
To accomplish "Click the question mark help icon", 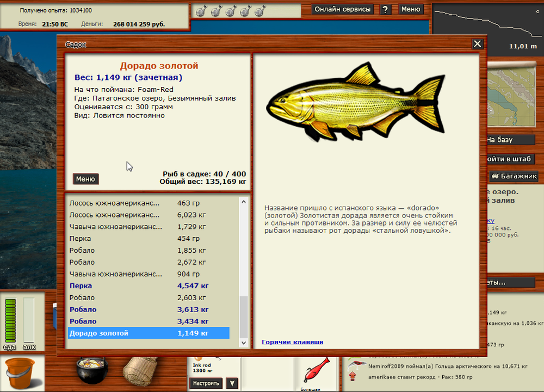I will coord(385,9).
